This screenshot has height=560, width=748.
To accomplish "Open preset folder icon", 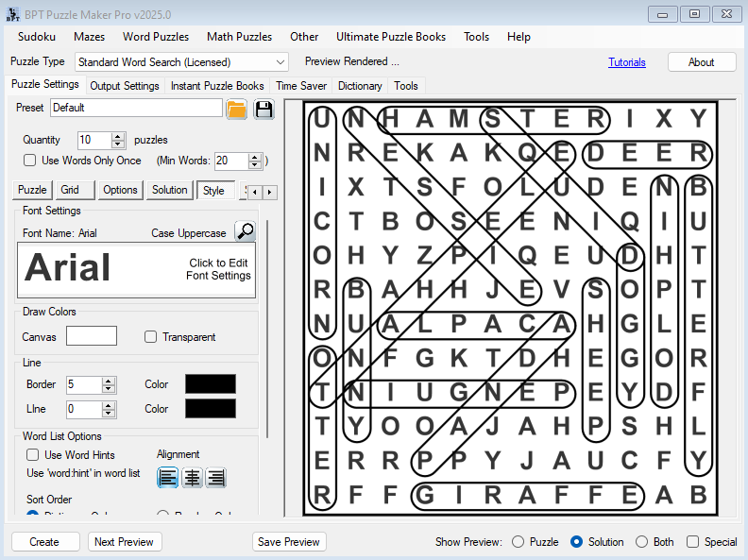I will point(237,109).
